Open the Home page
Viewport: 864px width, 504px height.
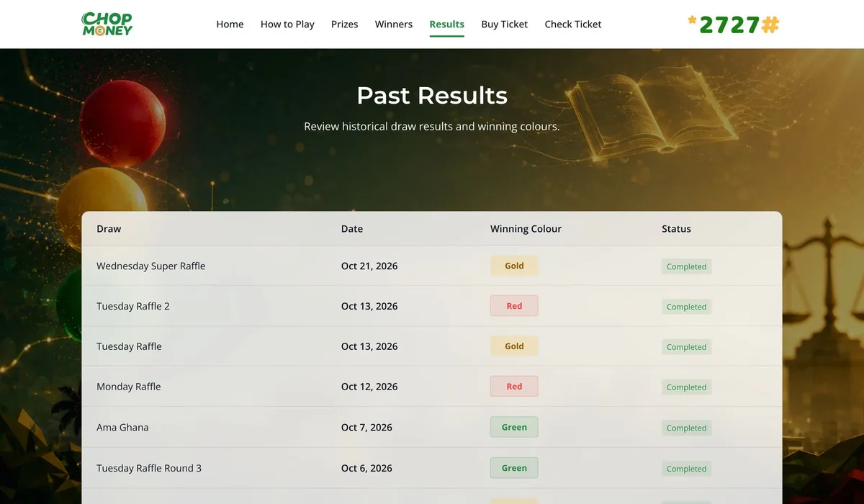pyautogui.click(x=230, y=24)
